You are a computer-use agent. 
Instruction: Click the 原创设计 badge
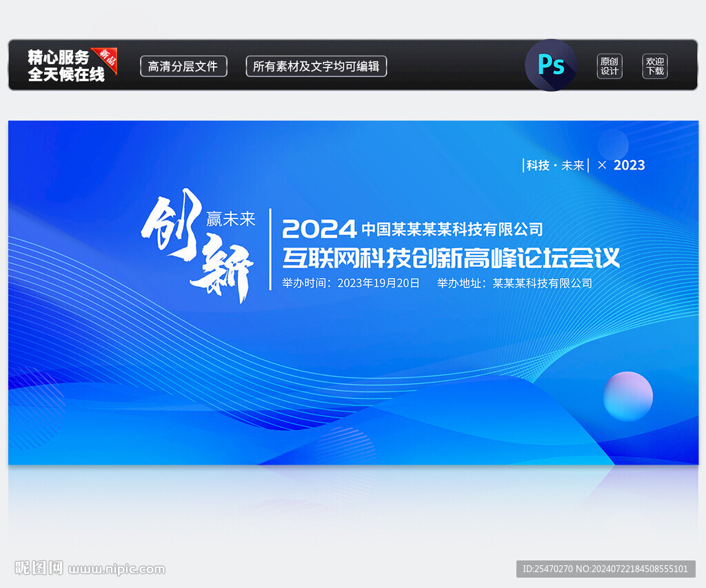(x=609, y=66)
